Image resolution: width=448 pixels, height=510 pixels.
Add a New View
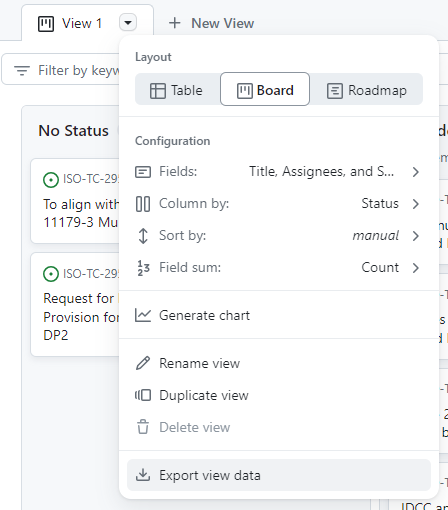point(212,23)
